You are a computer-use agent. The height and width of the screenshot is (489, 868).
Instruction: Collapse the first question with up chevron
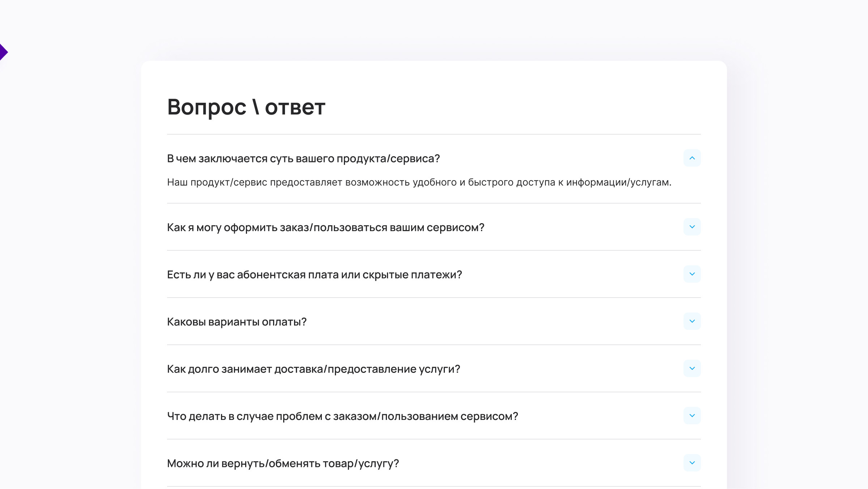(x=692, y=158)
